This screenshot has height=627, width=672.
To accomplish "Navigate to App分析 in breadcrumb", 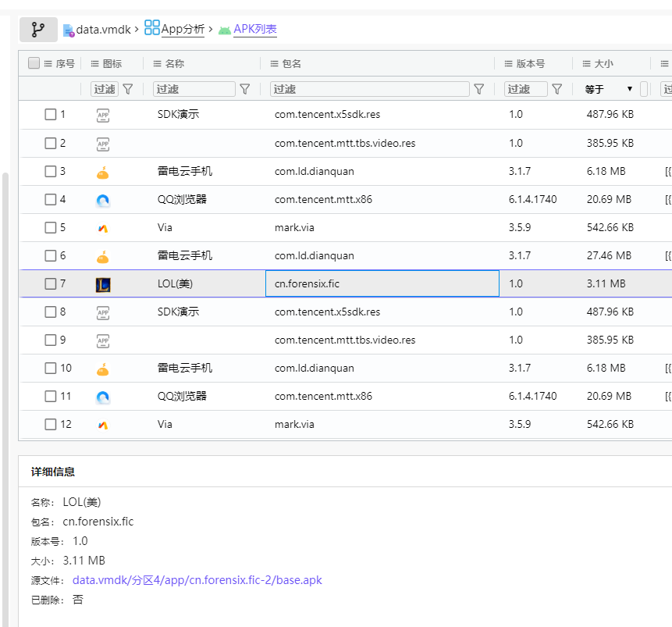I will coord(183,30).
